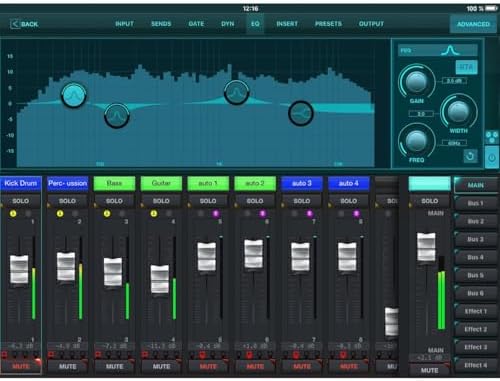Select the first highlighted EQ band node
The width and height of the screenshot is (500, 381).
pos(74,95)
